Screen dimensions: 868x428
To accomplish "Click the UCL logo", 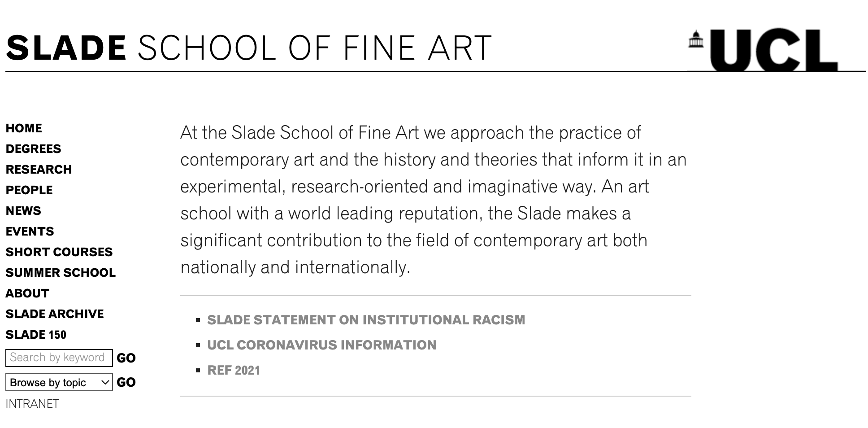I will tap(763, 50).
